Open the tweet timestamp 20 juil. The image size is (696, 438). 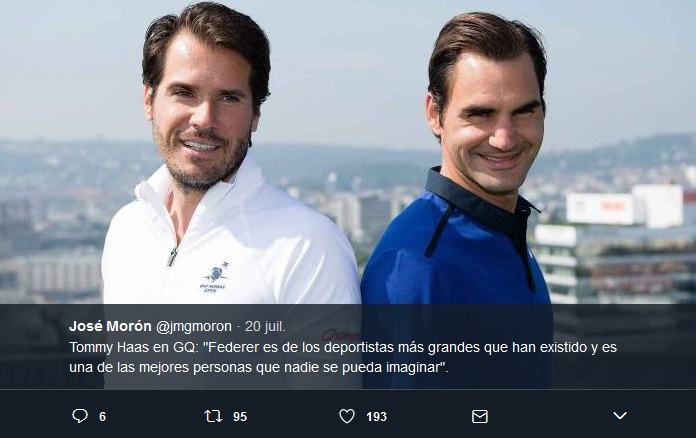[x=265, y=326]
